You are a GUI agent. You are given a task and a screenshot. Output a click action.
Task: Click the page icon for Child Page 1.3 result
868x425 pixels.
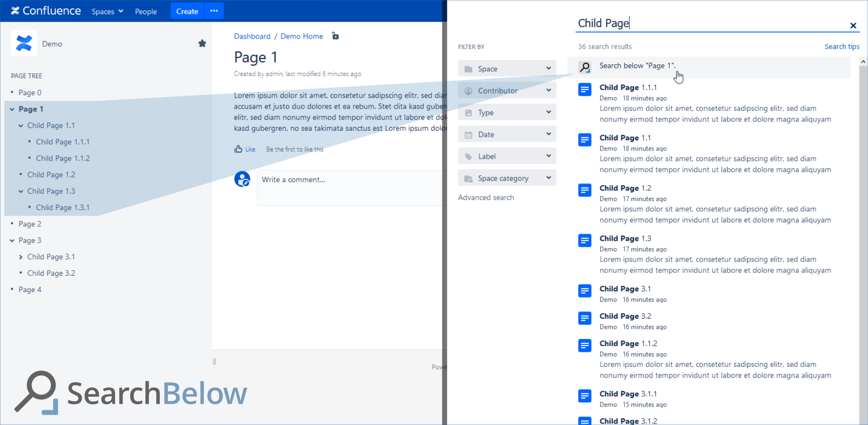(x=585, y=240)
